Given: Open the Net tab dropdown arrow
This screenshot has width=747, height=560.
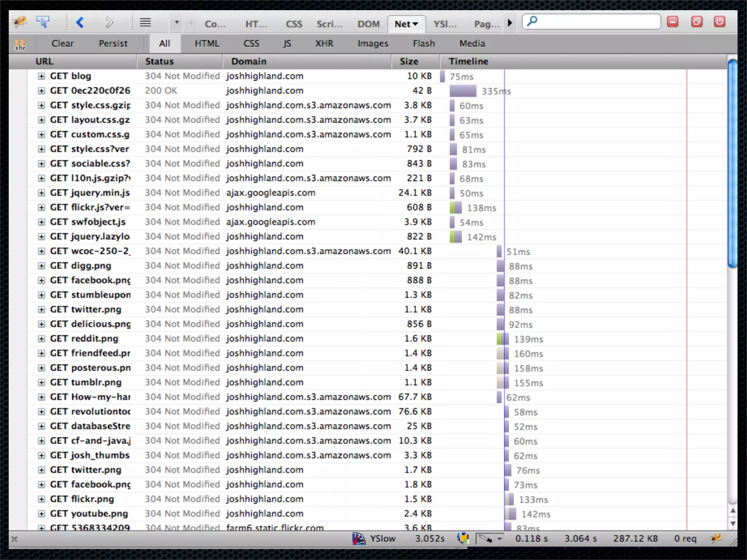Looking at the screenshot, I should pos(415,24).
